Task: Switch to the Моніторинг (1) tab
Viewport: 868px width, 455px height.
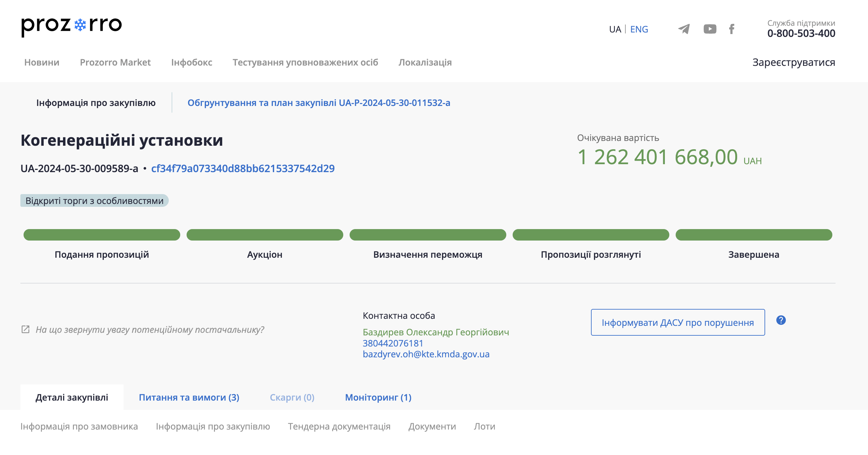Action: pyautogui.click(x=378, y=397)
